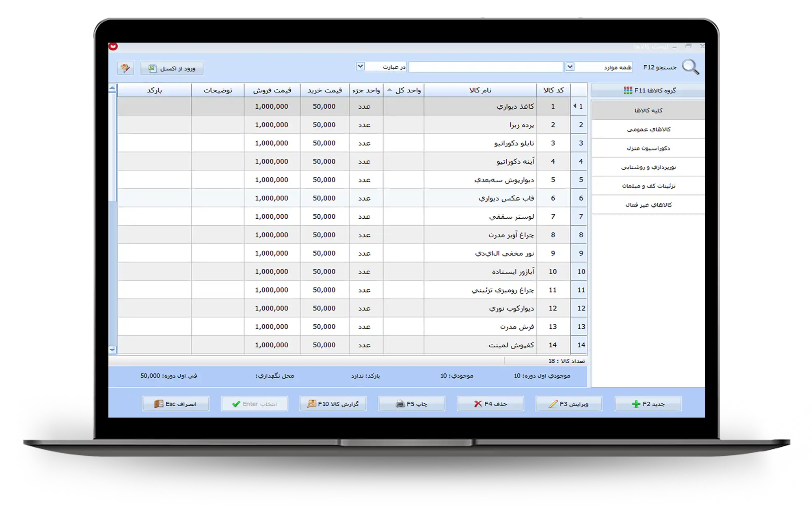Click the 'نام کالا' column header
Image resolution: width=812 pixels, height=506 pixels.
(x=480, y=90)
